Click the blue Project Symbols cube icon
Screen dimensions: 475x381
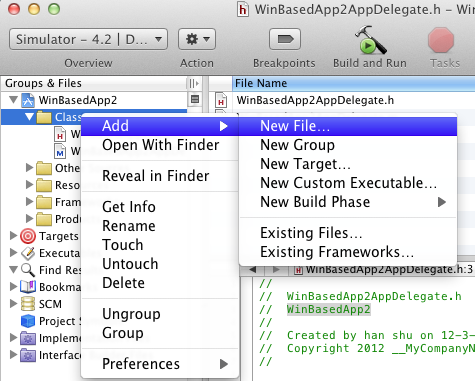[28, 321]
